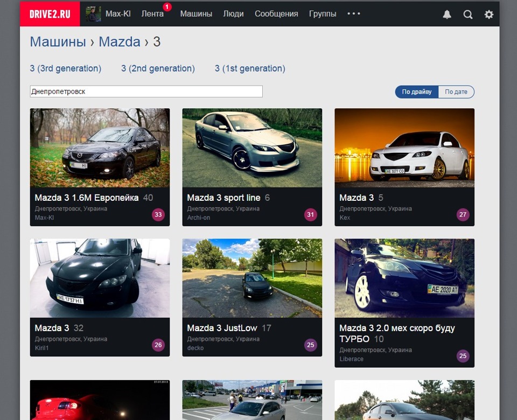Open Mazda 3 2.0 мех скоро буду ТУРБО title
This screenshot has height=420, width=517.
pyautogui.click(x=397, y=333)
